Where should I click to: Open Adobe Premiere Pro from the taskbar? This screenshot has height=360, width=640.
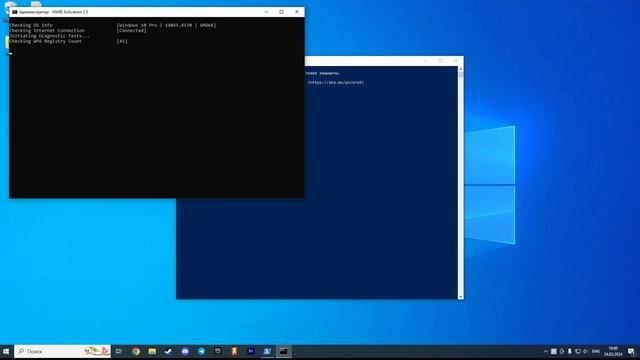tap(251, 351)
